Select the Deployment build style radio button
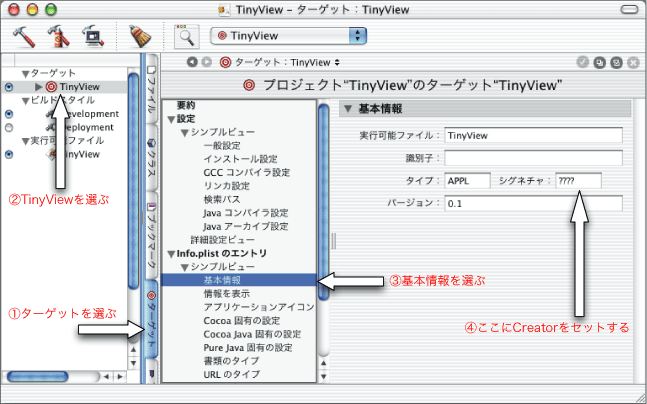The height and width of the screenshot is (404, 647). point(9,128)
